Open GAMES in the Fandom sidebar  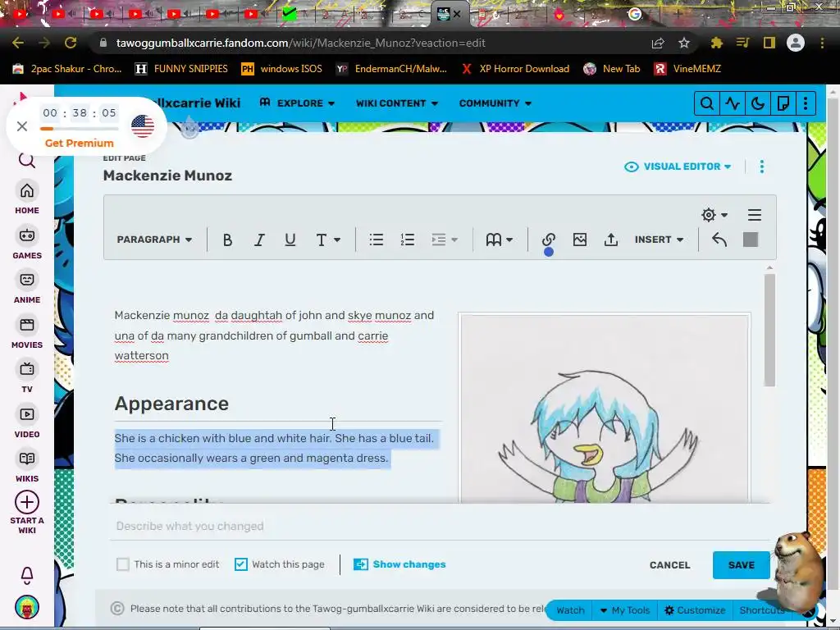(27, 243)
